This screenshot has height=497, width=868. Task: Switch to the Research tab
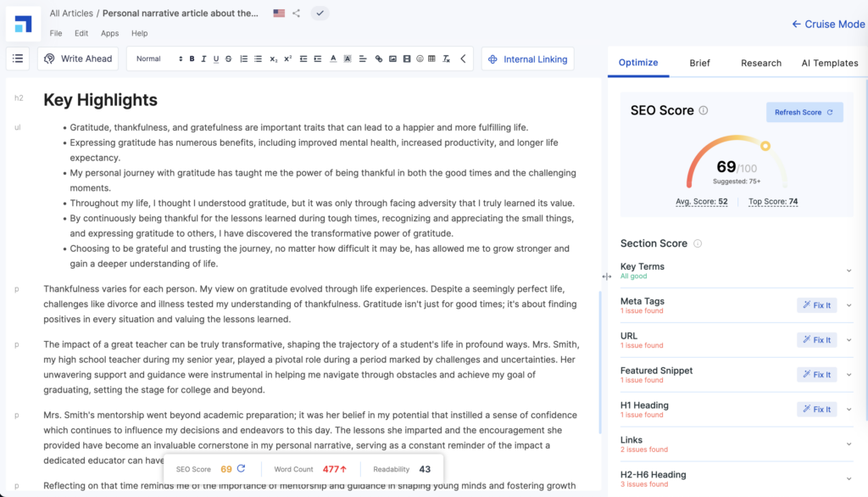click(760, 63)
